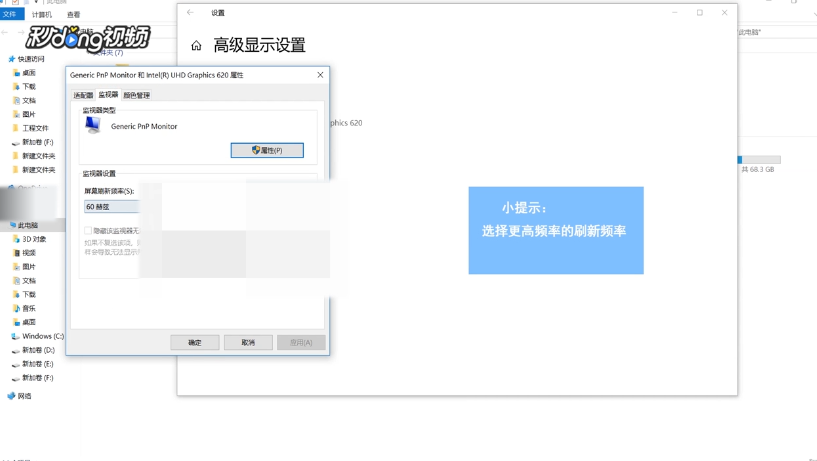Click the home icon in Settings window
The width and height of the screenshot is (817, 461).
196,46
